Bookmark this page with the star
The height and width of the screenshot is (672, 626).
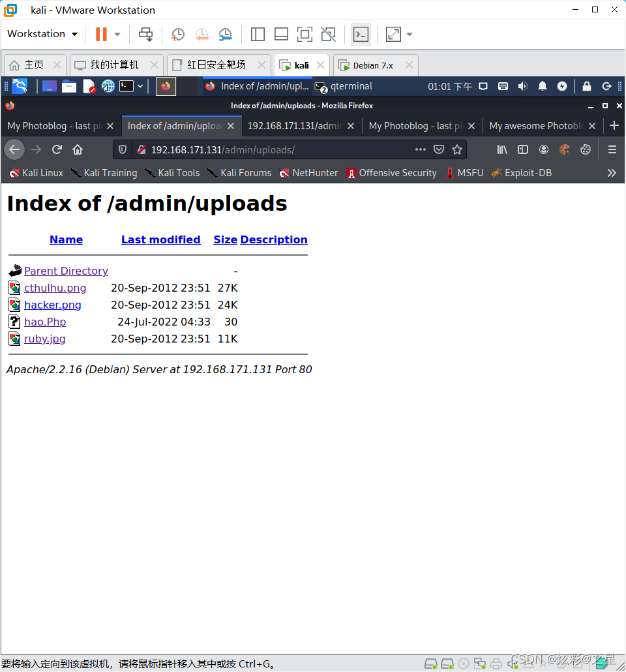click(x=457, y=149)
